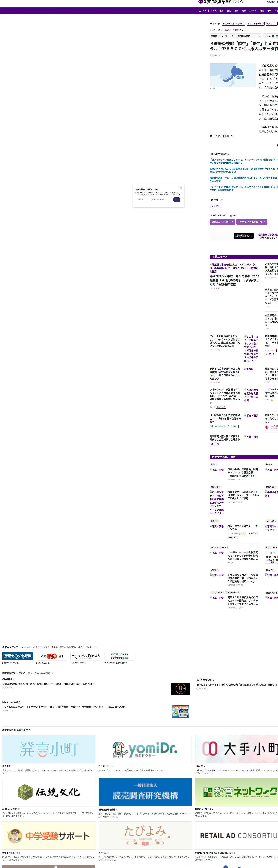The width and height of the screenshot is (278, 868).
Task: Open the アルツハイマー病 related article link
Action: (x=244, y=161)
